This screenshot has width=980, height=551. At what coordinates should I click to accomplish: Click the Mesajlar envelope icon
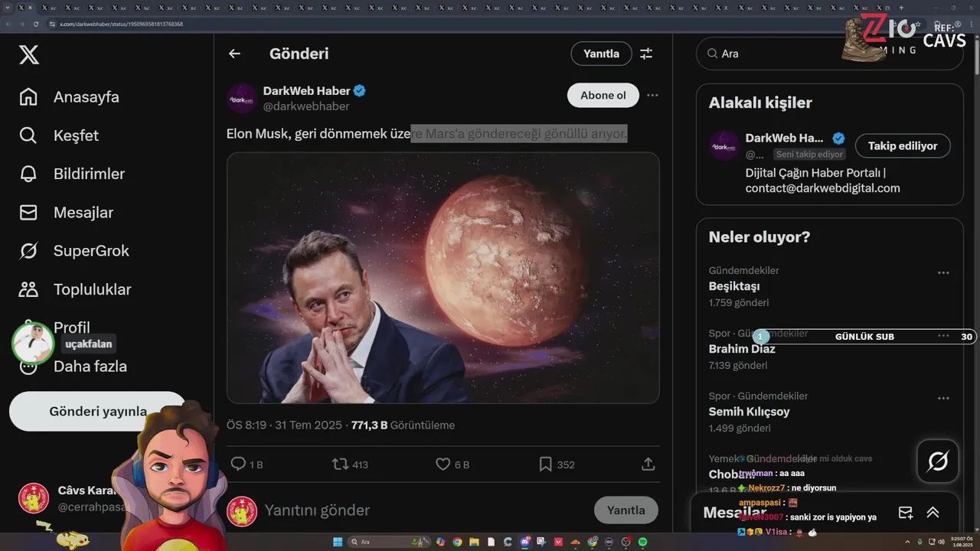[x=28, y=212]
